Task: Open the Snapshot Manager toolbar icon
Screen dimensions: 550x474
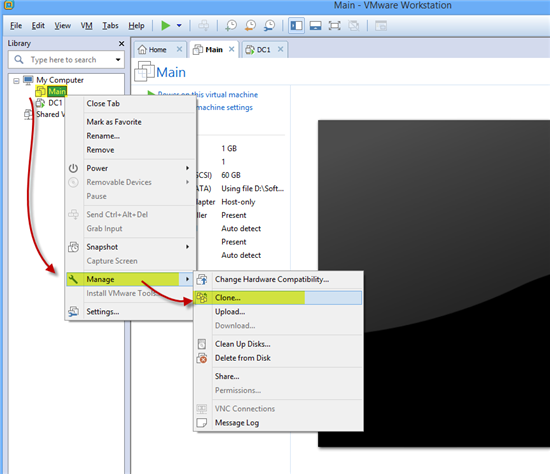Action: click(x=269, y=26)
